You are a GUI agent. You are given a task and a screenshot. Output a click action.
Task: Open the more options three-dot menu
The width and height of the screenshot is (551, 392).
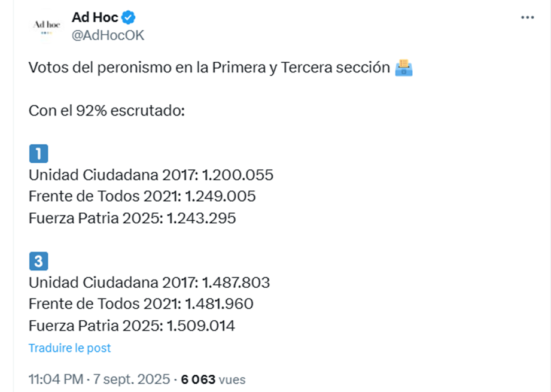(527, 18)
